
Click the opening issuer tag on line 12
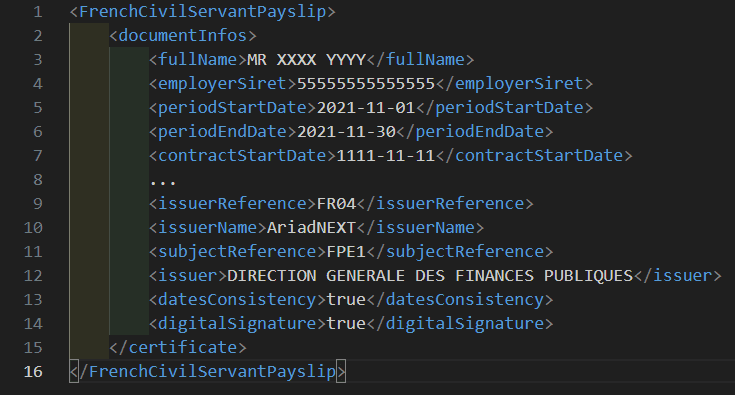pyautogui.click(x=188, y=276)
